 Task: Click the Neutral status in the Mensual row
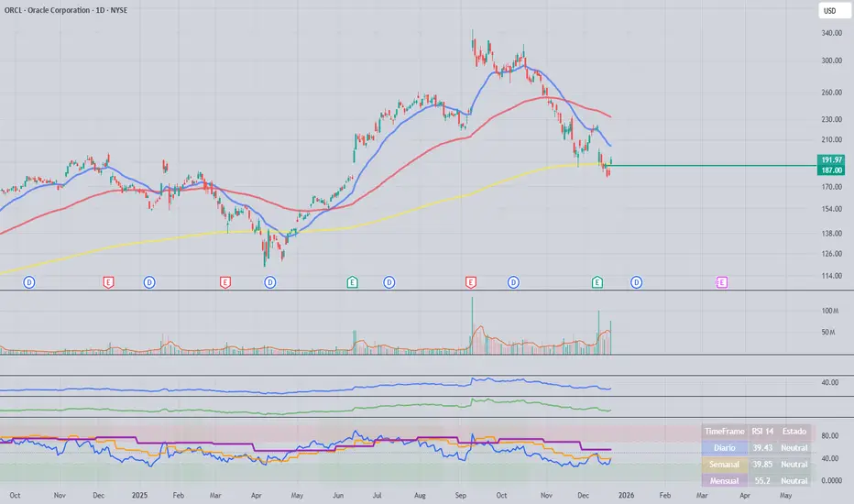click(794, 480)
